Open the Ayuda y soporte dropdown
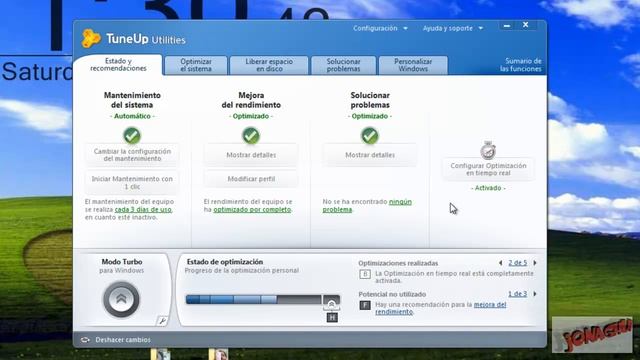This screenshot has width=640, height=360. tap(453, 28)
